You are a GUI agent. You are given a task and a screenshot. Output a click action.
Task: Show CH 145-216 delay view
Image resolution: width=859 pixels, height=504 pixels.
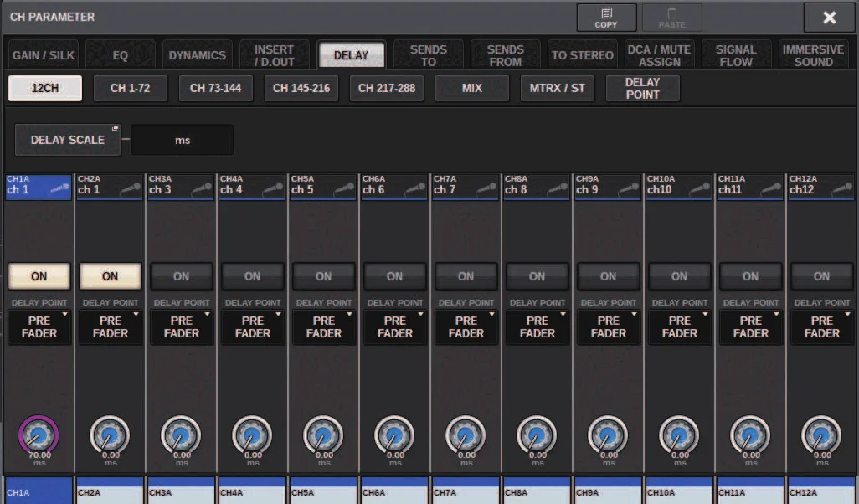tap(301, 88)
